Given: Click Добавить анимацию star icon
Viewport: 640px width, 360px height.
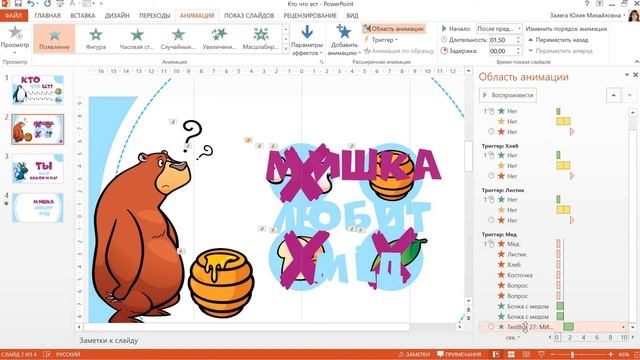Looking at the screenshot, I should [343, 31].
